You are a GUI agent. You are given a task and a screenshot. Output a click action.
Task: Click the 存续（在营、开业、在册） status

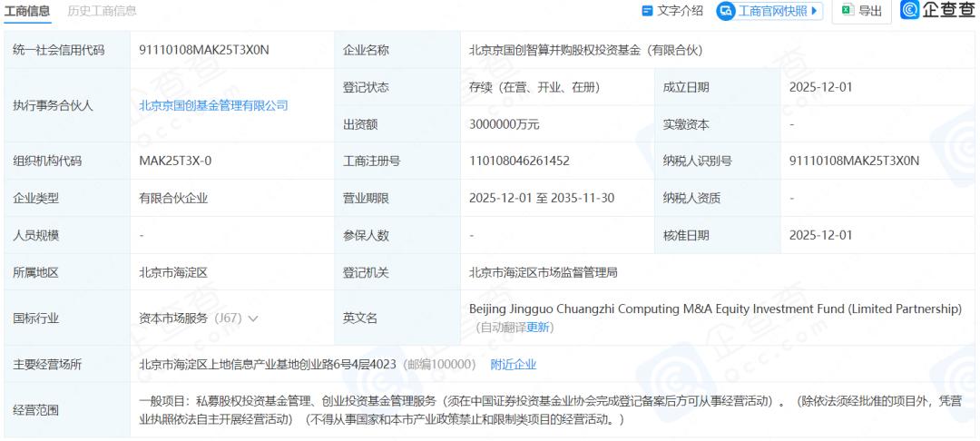click(534, 87)
